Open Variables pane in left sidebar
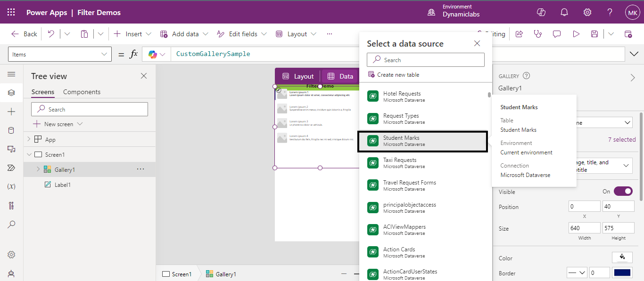 [x=11, y=186]
